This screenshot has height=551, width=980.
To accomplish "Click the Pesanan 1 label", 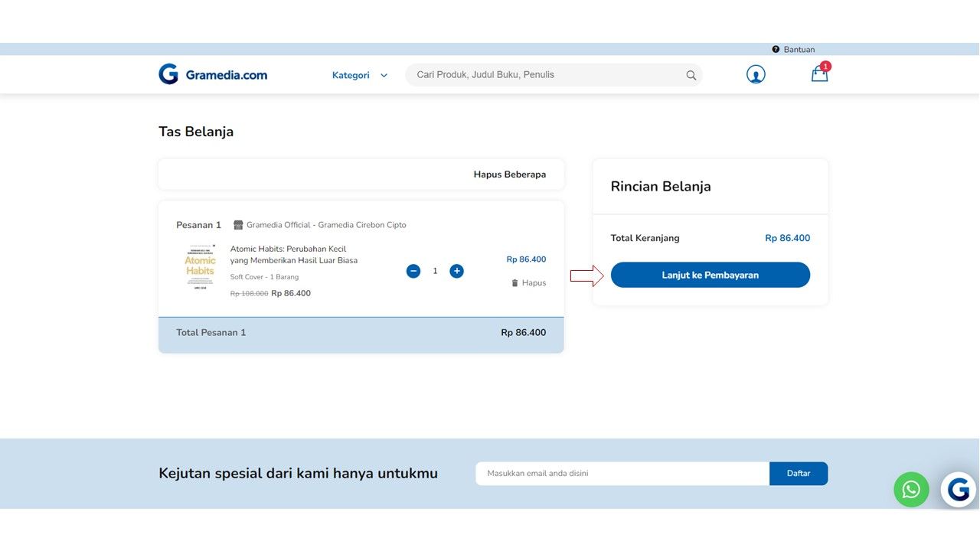I will (x=198, y=225).
